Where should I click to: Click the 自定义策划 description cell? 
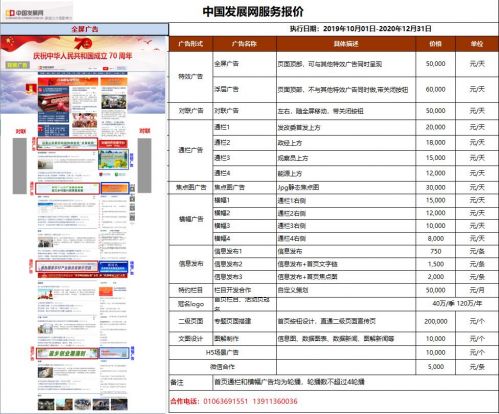[x=346, y=290]
